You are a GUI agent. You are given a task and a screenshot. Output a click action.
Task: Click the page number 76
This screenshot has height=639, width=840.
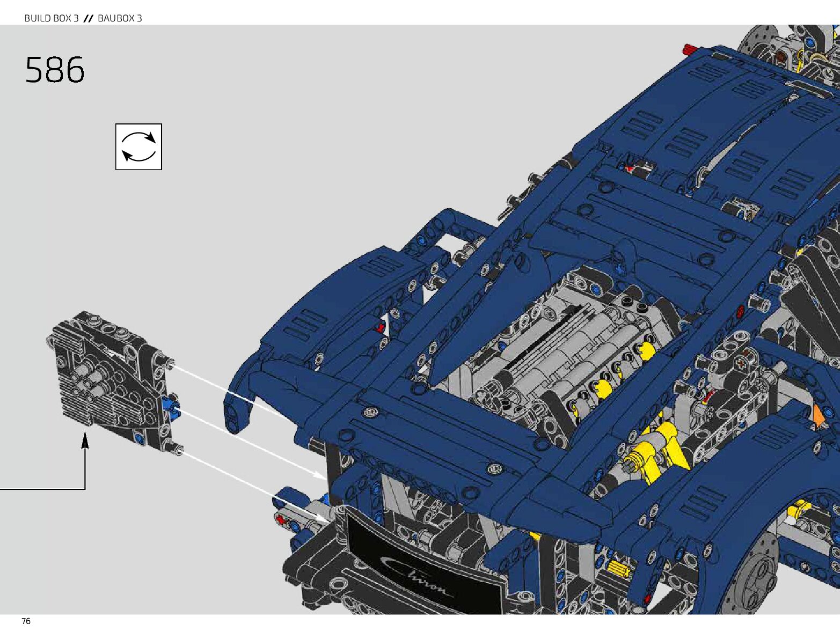tap(26, 621)
